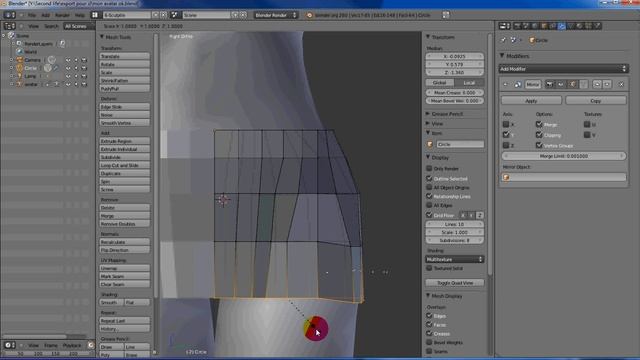Toggle Mirror modifier edit mode display

(x=573, y=84)
